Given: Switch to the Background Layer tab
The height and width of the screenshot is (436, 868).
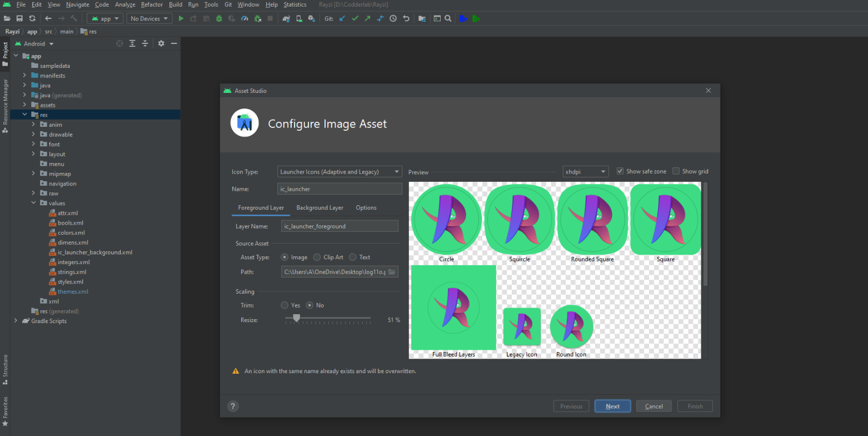Looking at the screenshot, I should pos(320,208).
